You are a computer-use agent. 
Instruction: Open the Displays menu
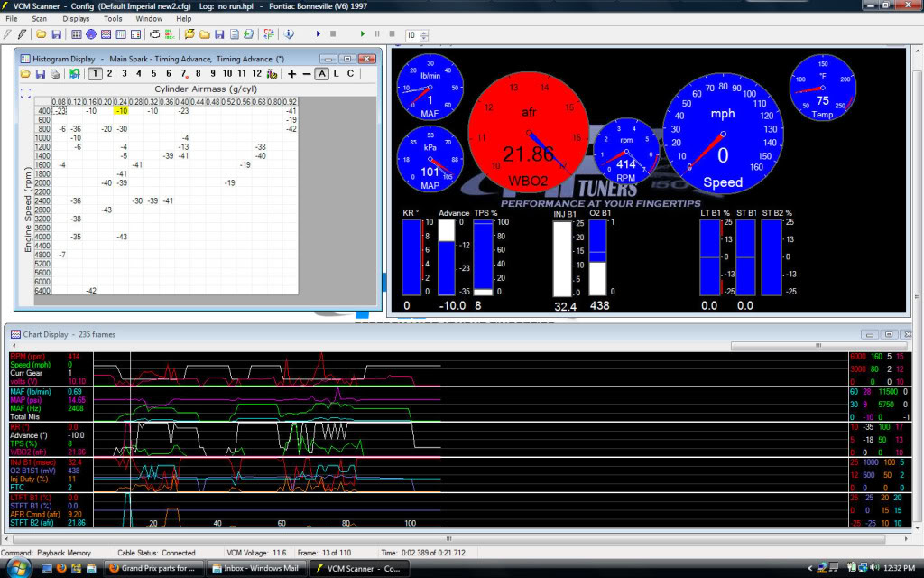(76, 19)
